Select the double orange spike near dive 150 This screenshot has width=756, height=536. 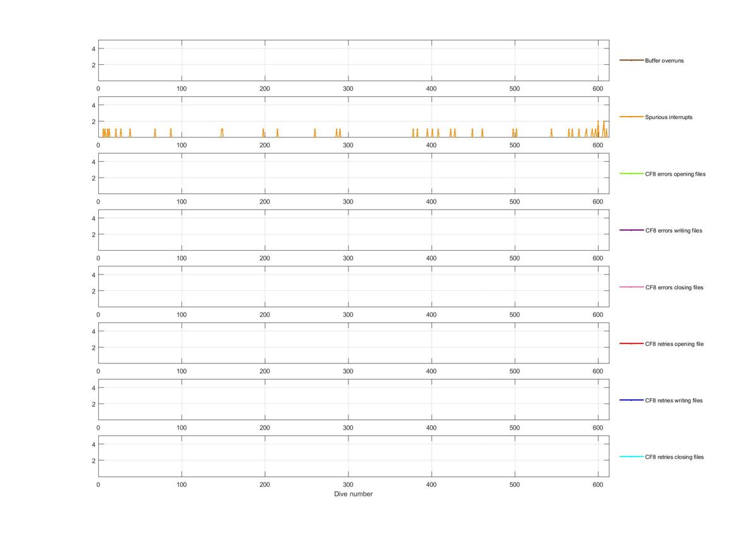tap(222, 133)
